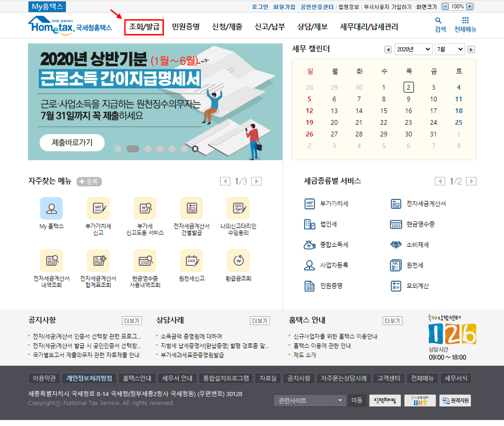This screenshot has width=504, height=426.
Task: Select 법인세 tax service
Action: click(x=320, y=224)
